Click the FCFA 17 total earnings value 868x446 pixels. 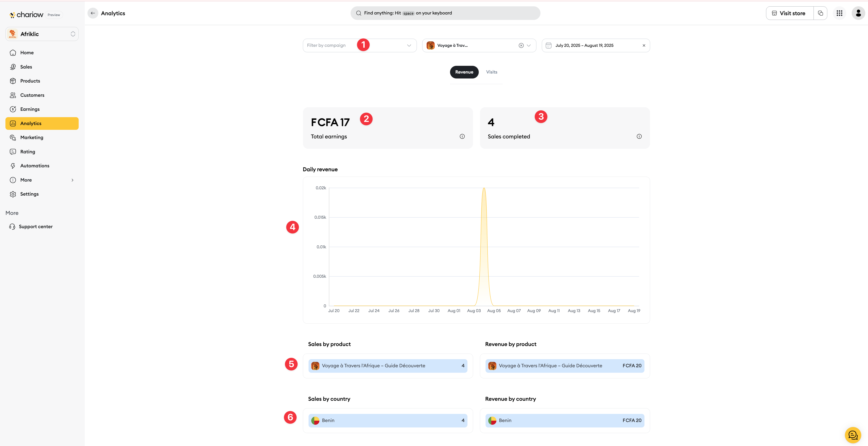(330, 122)
